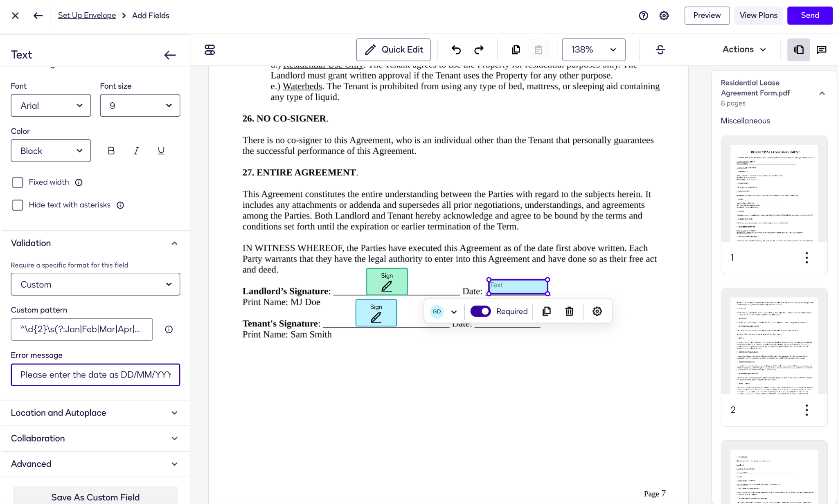The image size is (838, 504).
Task: Copy the selected field from the toolbar
Action: [x=516, y=49]
